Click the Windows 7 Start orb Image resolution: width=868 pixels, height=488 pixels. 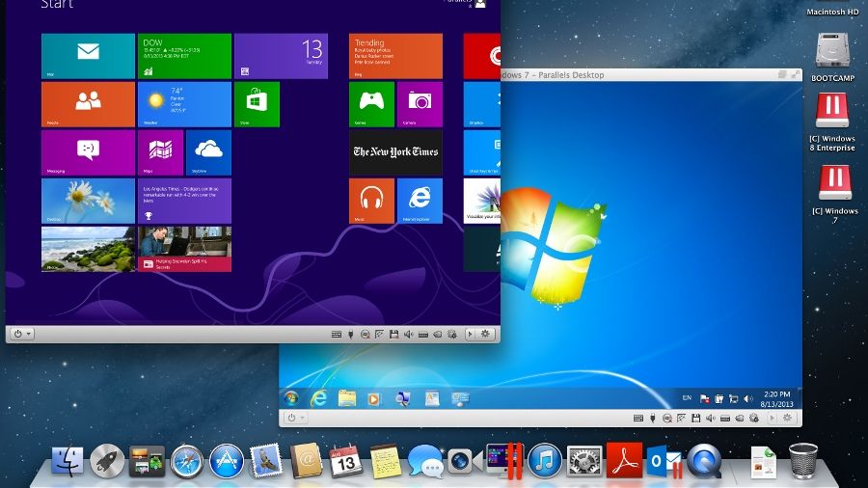coord(291,397)
